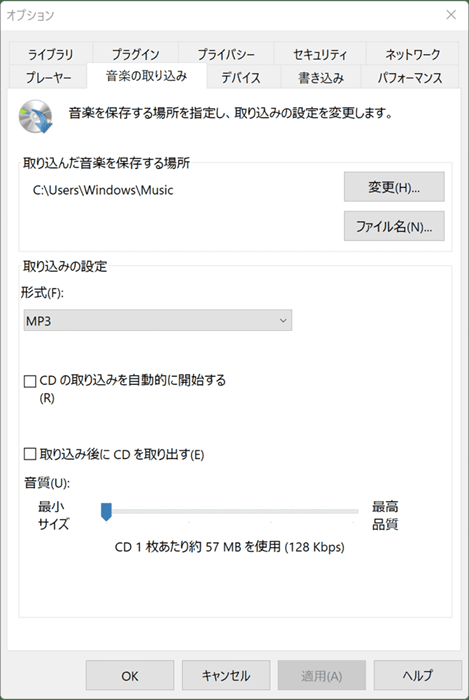Open the 書き込み tab
Image resolution: width=469 pixels, height=700 pixels.
pos(321,77)
